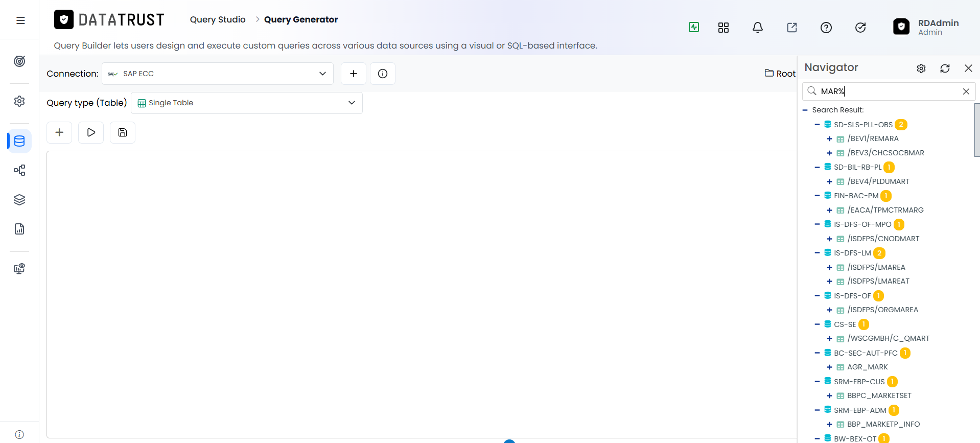The width and height of the screenshot is (980, 443).
Task: Click the Navigator settings gear icon
Action: [921, 68]
